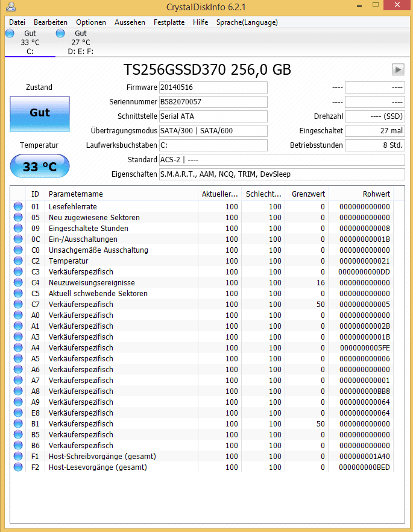This screenshot has height=532, width=413.
Task: Click status icon of row A7
Action: (x=18, y=381)
